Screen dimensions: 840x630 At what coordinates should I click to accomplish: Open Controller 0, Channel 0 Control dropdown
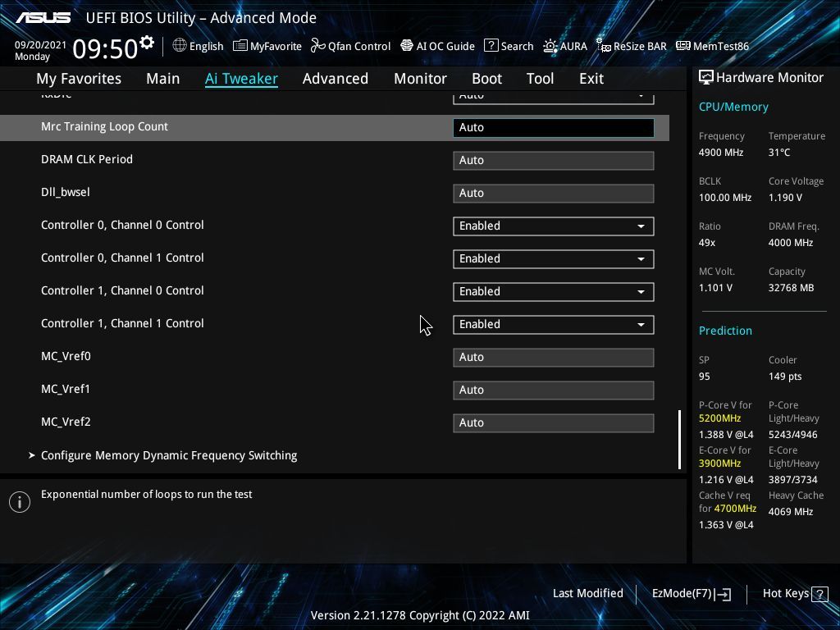coord(554,226)
